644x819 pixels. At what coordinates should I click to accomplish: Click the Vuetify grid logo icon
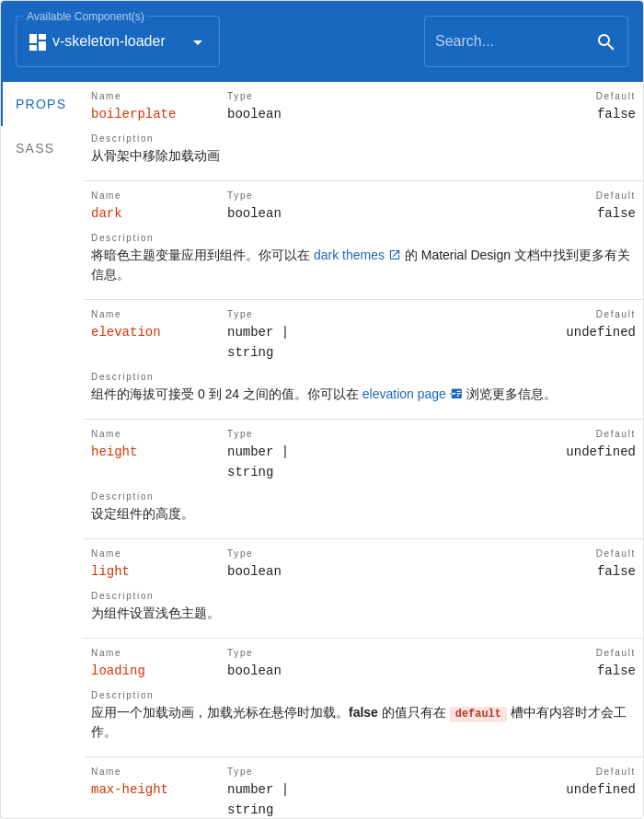[x=37, y=41]
